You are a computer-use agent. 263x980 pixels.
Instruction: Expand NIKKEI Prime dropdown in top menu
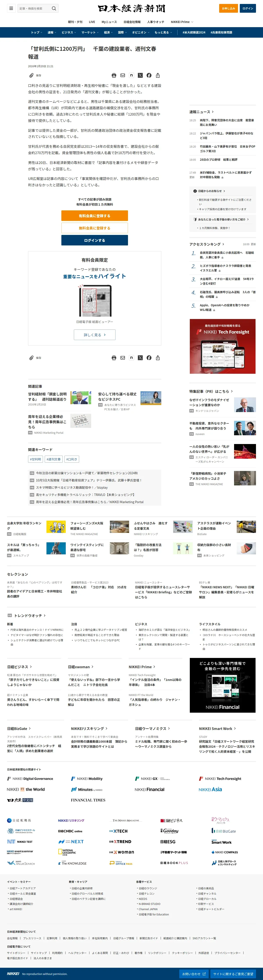coord(182,22)
